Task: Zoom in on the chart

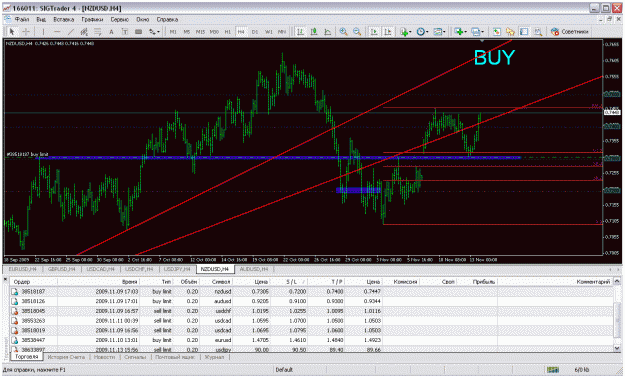Action: pos(343,31)
